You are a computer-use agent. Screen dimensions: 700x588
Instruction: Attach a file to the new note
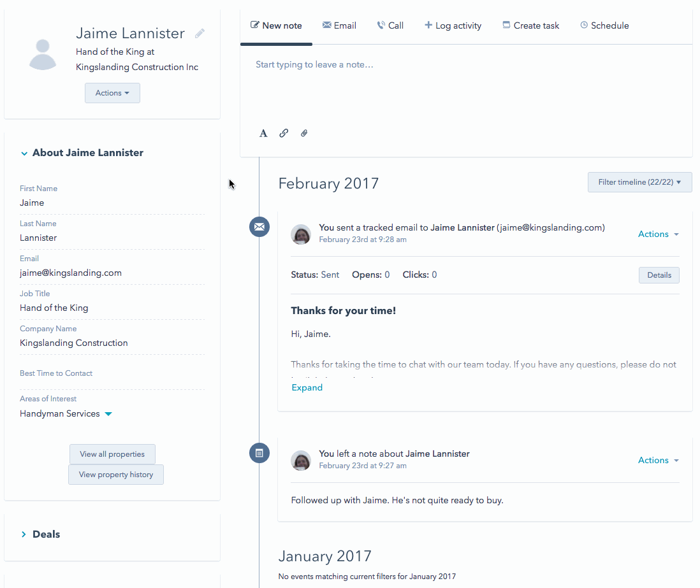[304, 133]
